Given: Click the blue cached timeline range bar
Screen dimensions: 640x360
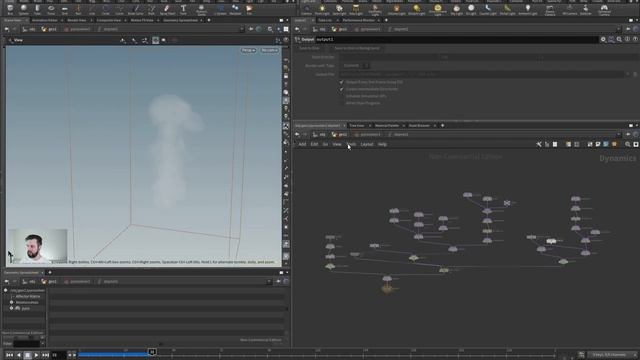Looking at the screenshot, I should pyautogui.click(x=113, y=354).
